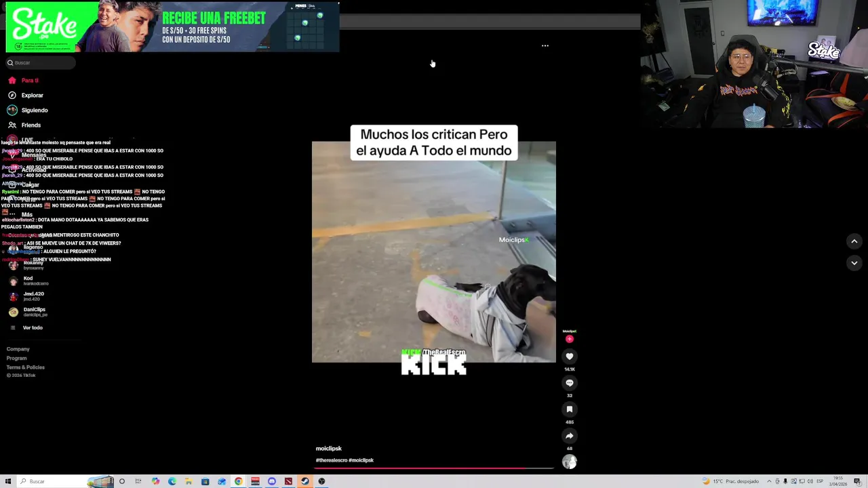The height and width of the screenshot is (488, 868).
Task: Open the Windows Start menu
Action: (8, 481)
